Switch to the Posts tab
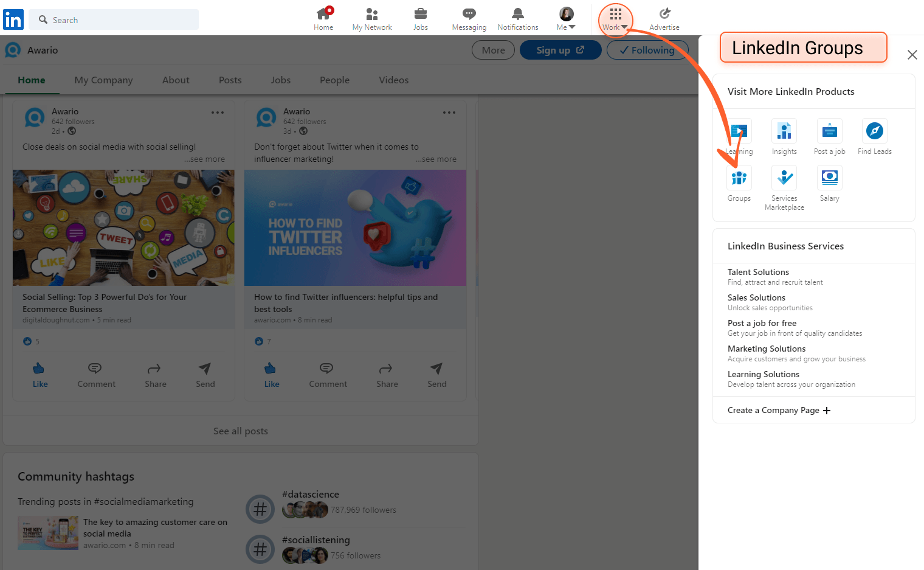This screenshot has height=570, width=924. point(230,80)
